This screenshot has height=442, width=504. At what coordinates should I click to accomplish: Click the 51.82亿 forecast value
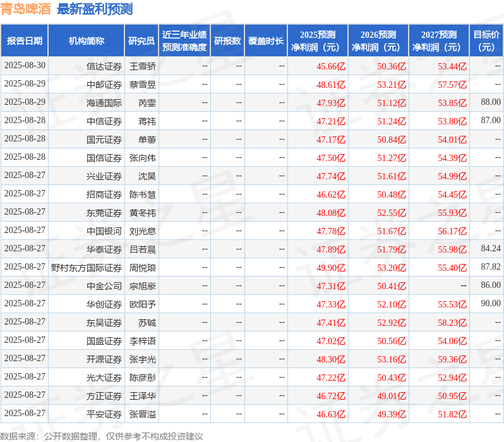pos(452,415)
